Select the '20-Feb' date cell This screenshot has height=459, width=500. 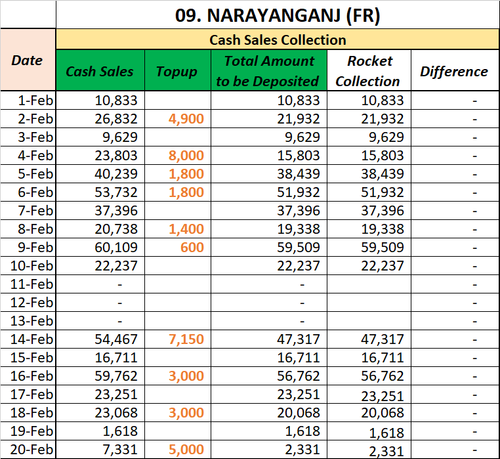click(x=28, y=449)
